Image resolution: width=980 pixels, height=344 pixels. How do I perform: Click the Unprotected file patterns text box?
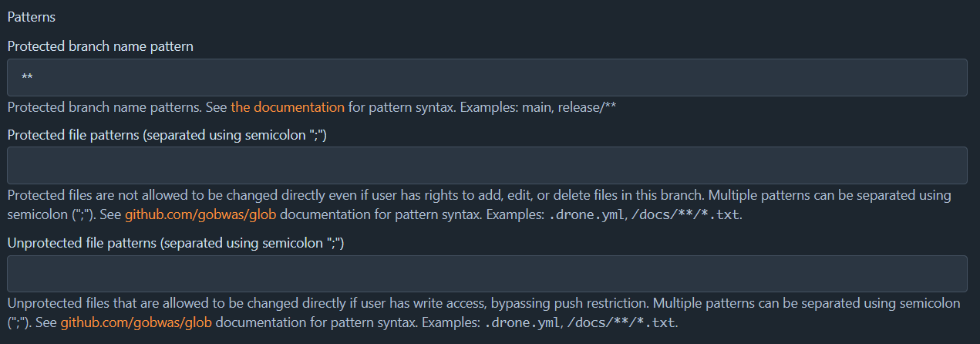click(487, 274)
